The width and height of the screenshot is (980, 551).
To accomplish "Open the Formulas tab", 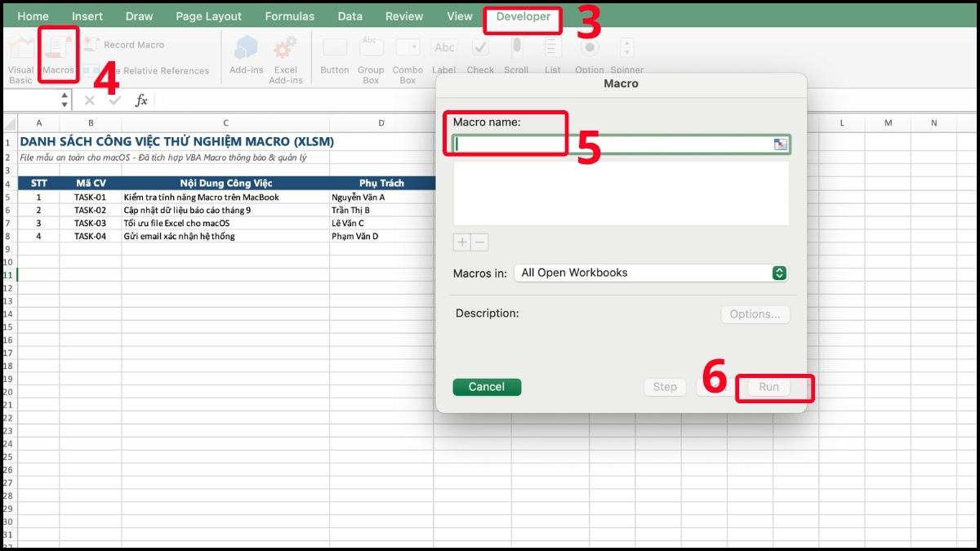I will [x=290, y=16].
